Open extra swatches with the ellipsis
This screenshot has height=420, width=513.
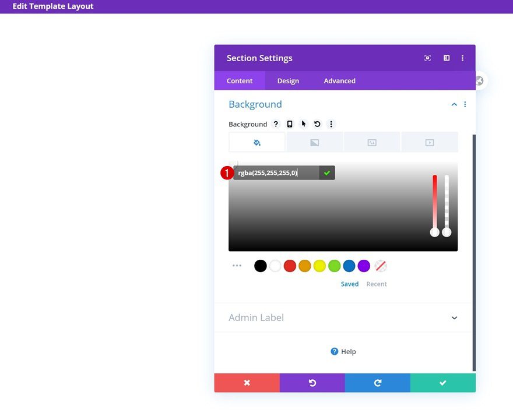coord(237,266)
